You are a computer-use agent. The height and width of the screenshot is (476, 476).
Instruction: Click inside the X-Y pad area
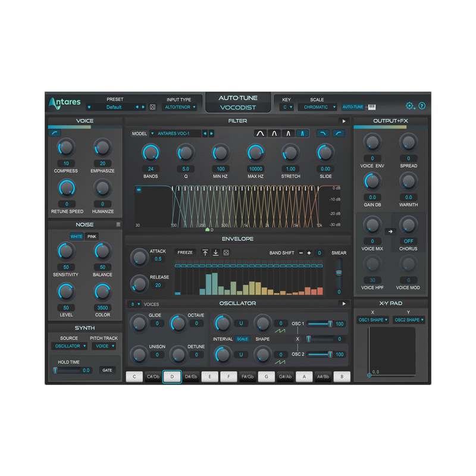pos(392,352)
